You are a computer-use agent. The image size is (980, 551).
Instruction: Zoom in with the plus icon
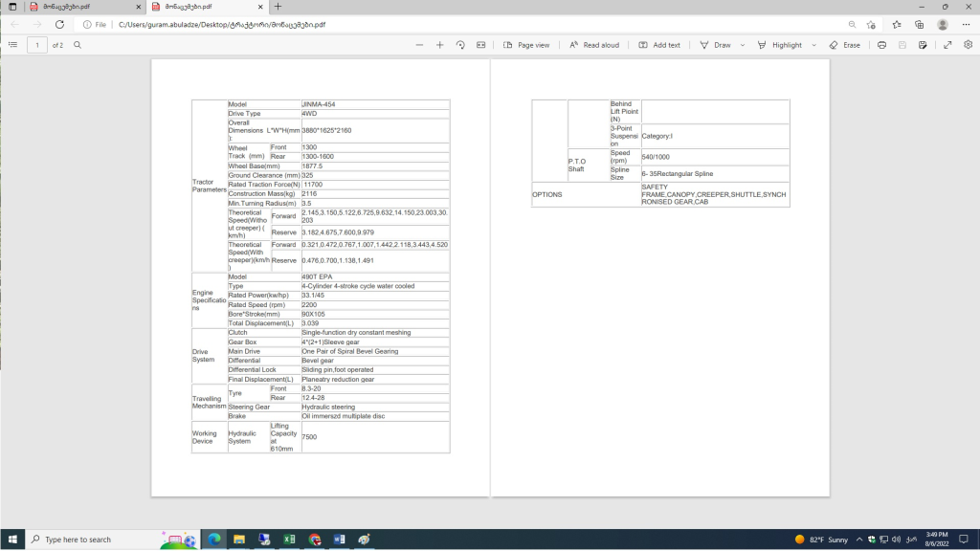(x=440, y=45)
